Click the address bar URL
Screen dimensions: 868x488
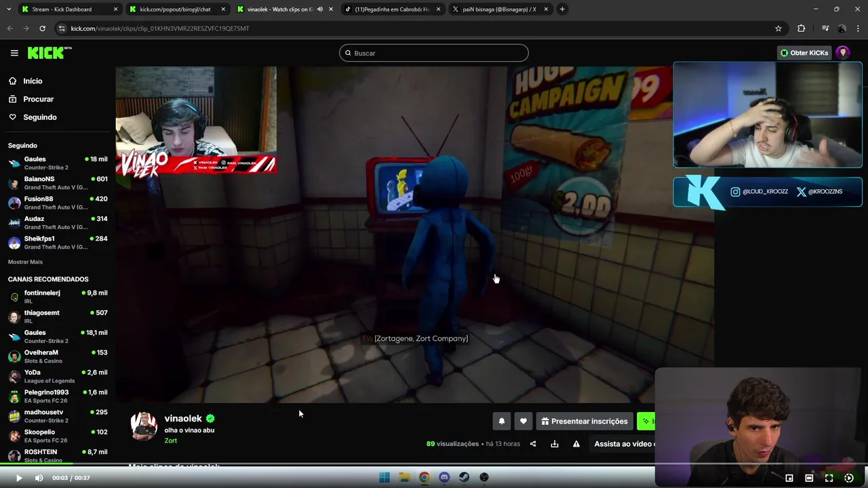[x=160, y=28]
